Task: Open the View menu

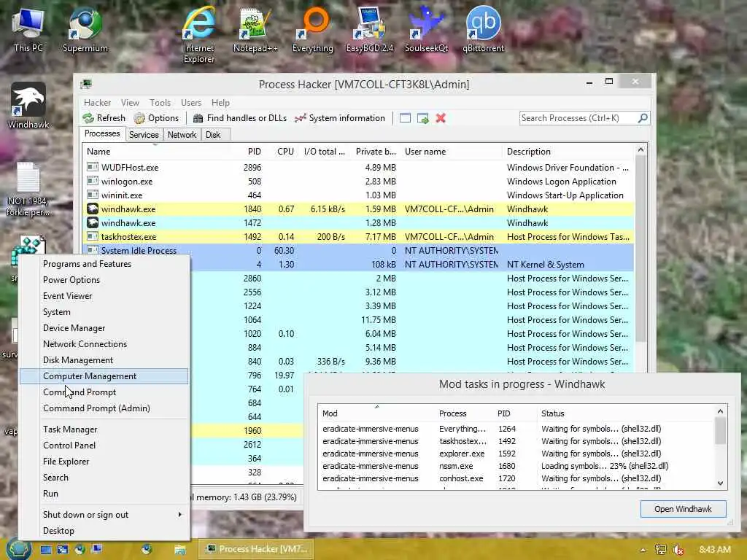Action: point(130,102)
